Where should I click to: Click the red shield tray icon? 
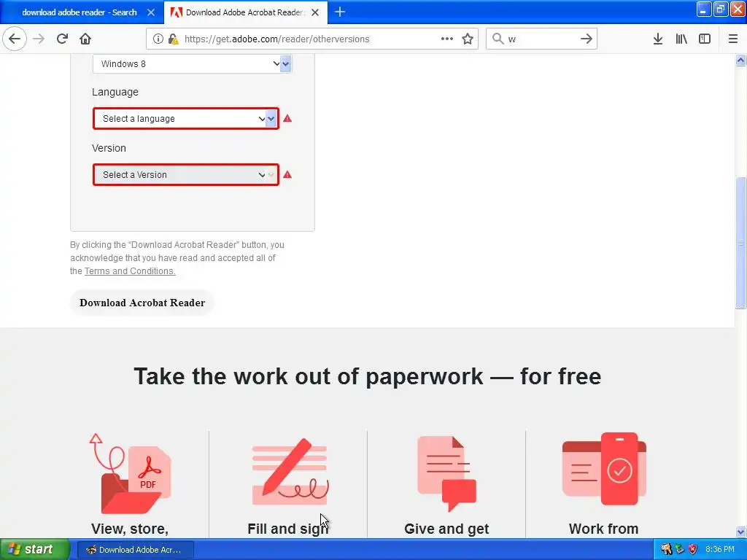click(693, 550)
